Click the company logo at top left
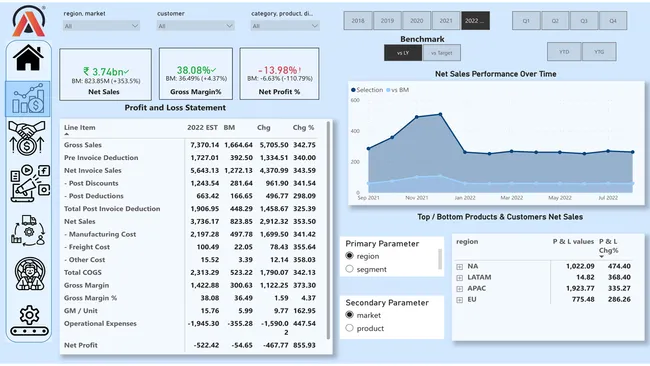Image resolution: width=650 pixels, height=366 pixels. point(28,21)
